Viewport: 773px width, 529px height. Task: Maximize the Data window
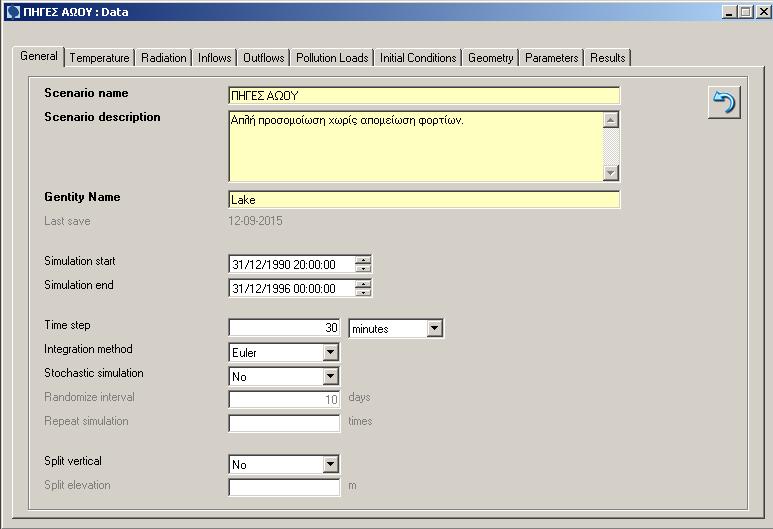coord(746,12)
